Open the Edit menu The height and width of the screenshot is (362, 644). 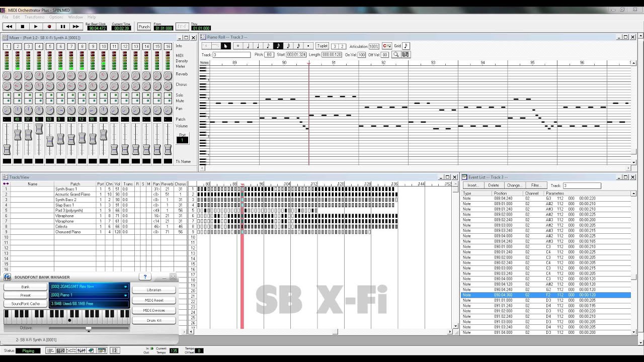tap(17, 17)
